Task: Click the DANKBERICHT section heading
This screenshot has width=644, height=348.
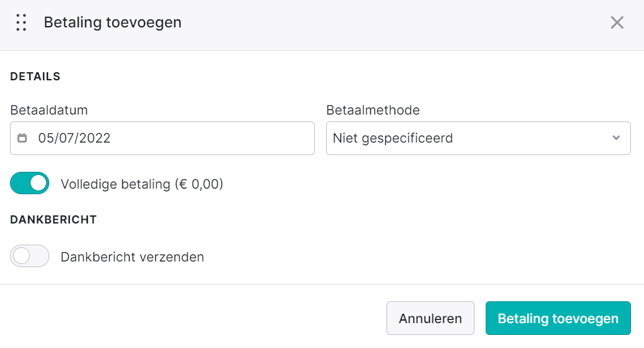Action: 54,220
